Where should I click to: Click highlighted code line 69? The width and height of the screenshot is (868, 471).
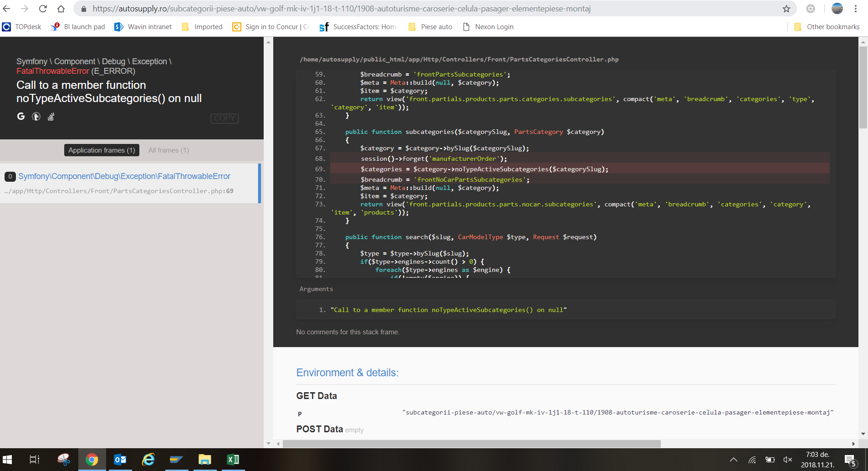tap(580, 169)
